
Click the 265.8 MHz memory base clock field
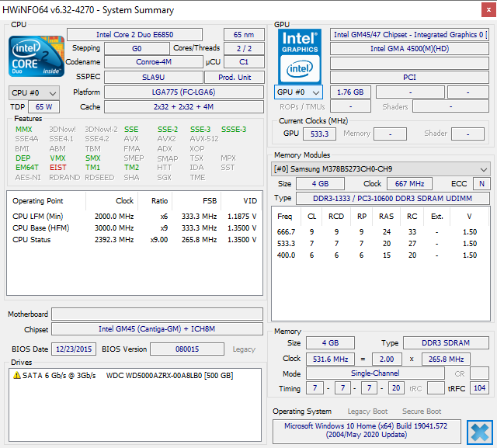(446, 359)
